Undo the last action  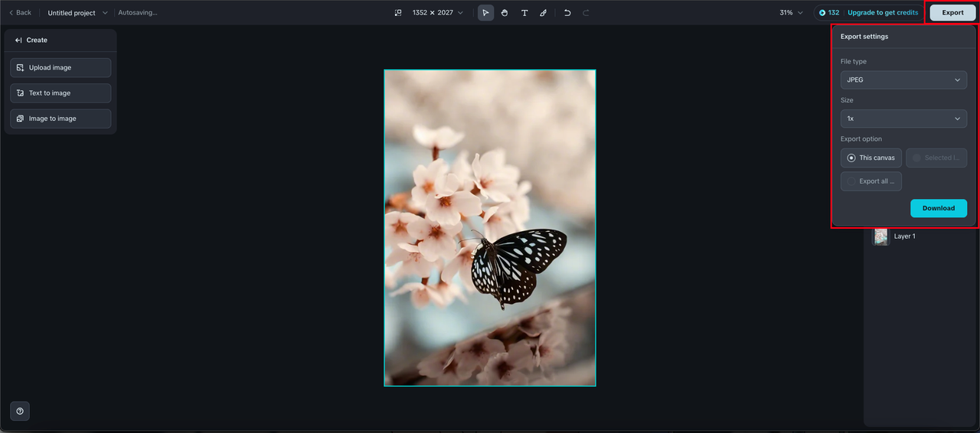567,13
